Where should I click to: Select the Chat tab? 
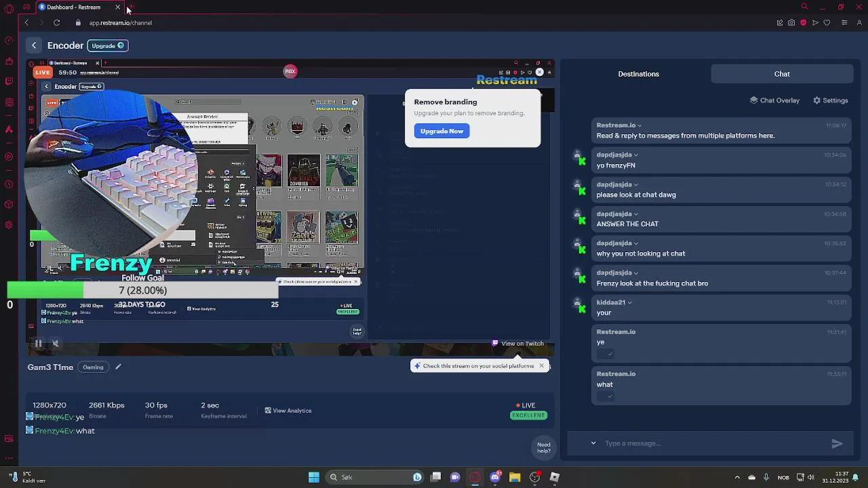coord(782,74)
